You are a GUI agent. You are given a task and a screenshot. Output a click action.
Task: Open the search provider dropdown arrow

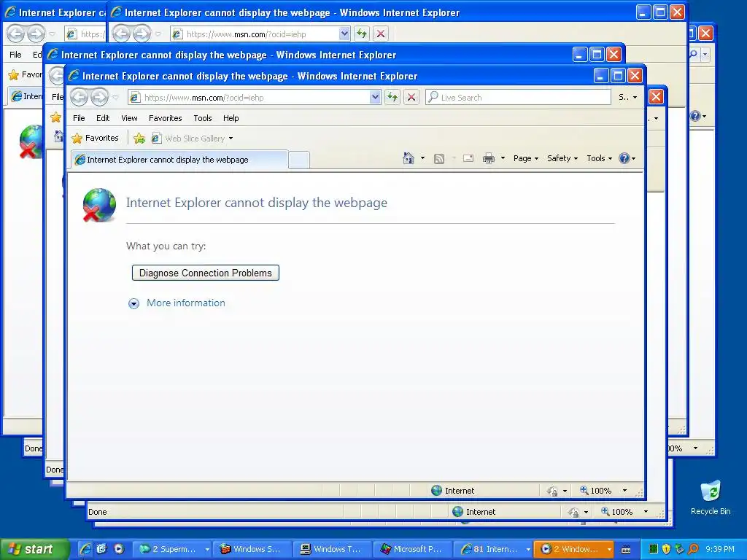(x=635, y=97)
